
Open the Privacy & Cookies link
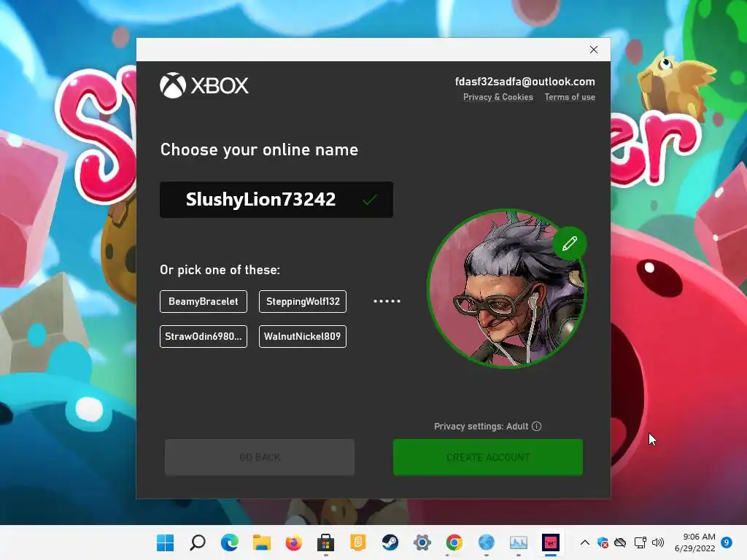[498, 97]
